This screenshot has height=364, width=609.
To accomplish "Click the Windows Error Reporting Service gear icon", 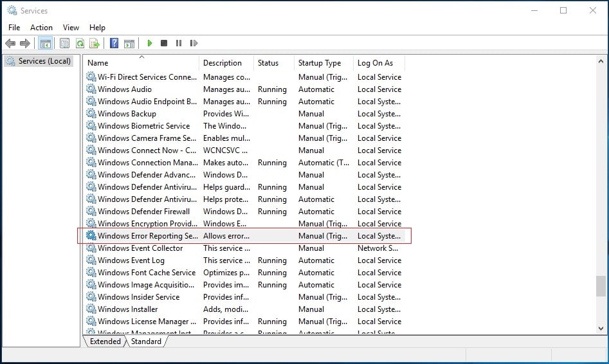I will (91, 235).
